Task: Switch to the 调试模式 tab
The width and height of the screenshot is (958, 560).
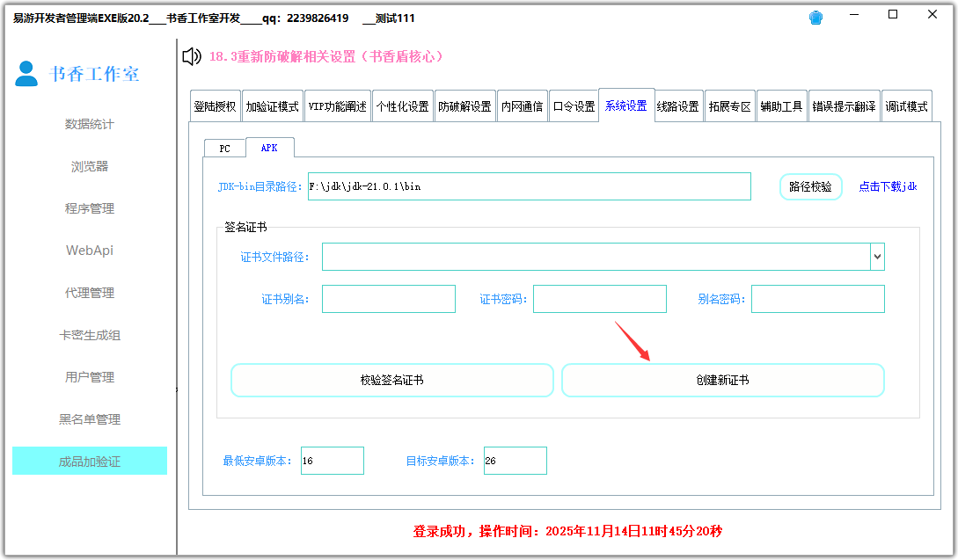Action: (x=903, y=105)
